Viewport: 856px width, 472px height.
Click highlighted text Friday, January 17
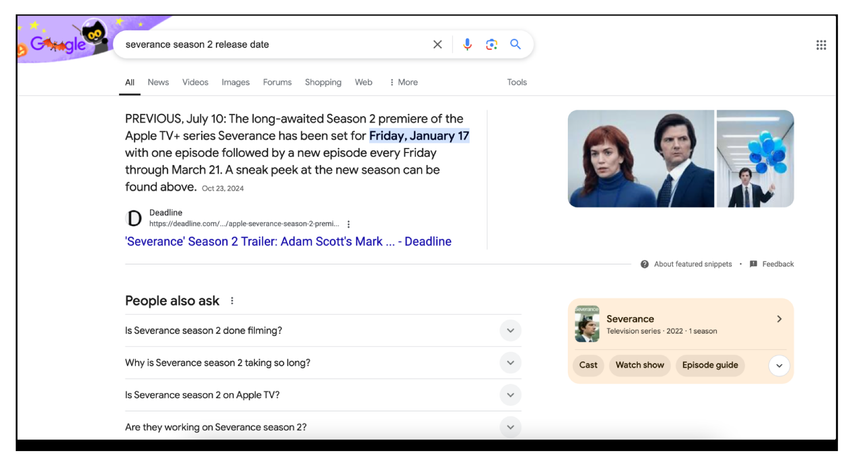pyautogui.click(x=419, y=136)
